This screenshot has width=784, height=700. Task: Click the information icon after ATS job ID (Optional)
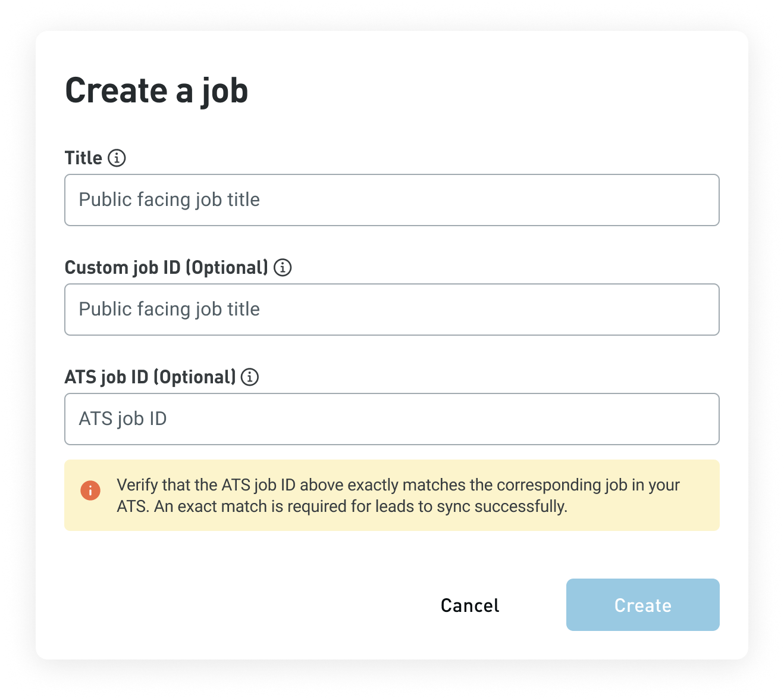[250, 377]
